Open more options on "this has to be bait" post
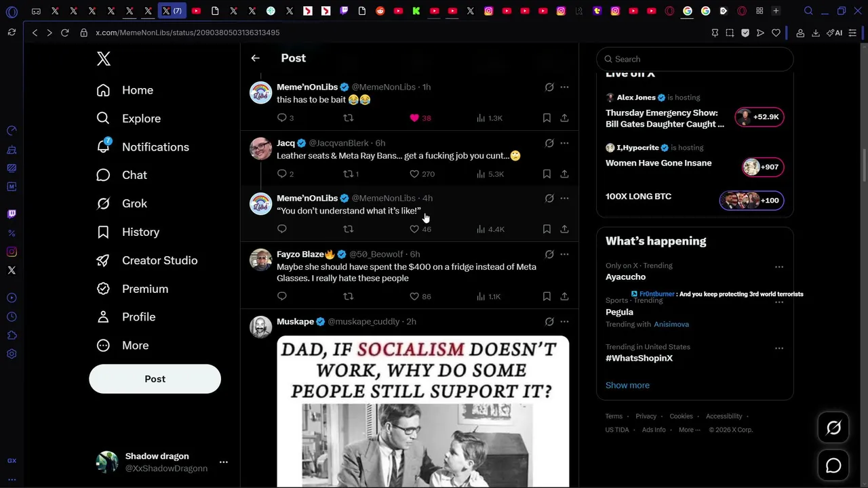This screenshot has height=488, width=868. 564,87
